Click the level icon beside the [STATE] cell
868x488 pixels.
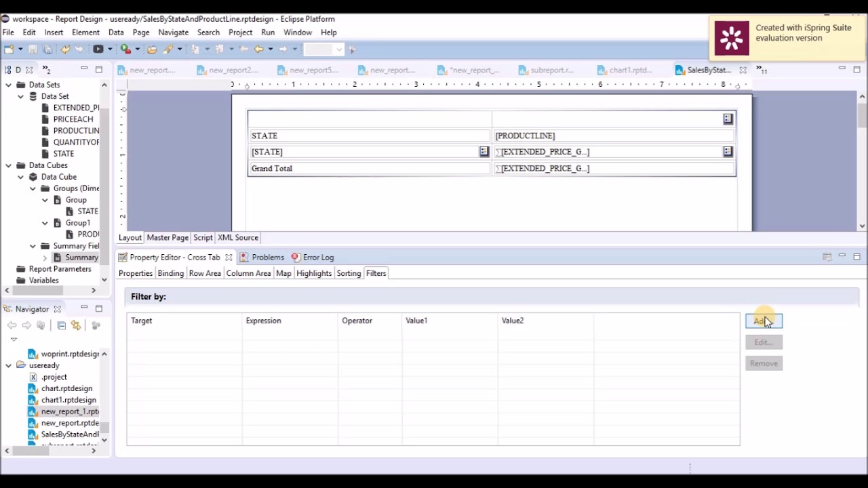point(484,152)
